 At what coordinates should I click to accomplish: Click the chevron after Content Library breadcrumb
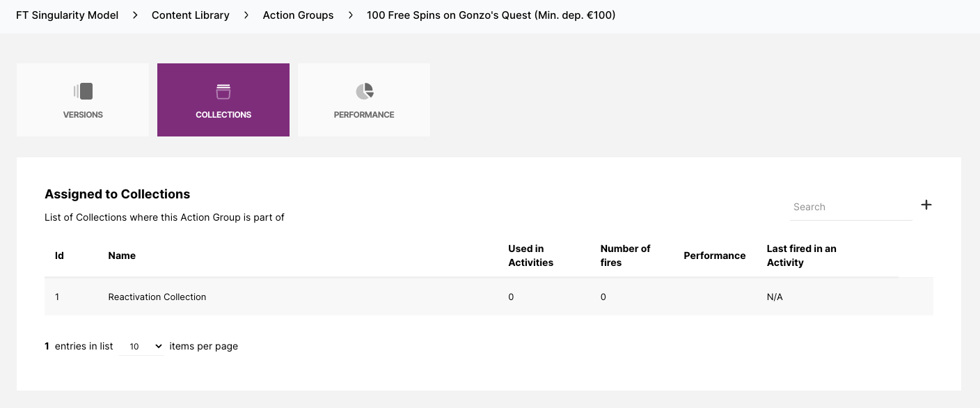[246, 15]
